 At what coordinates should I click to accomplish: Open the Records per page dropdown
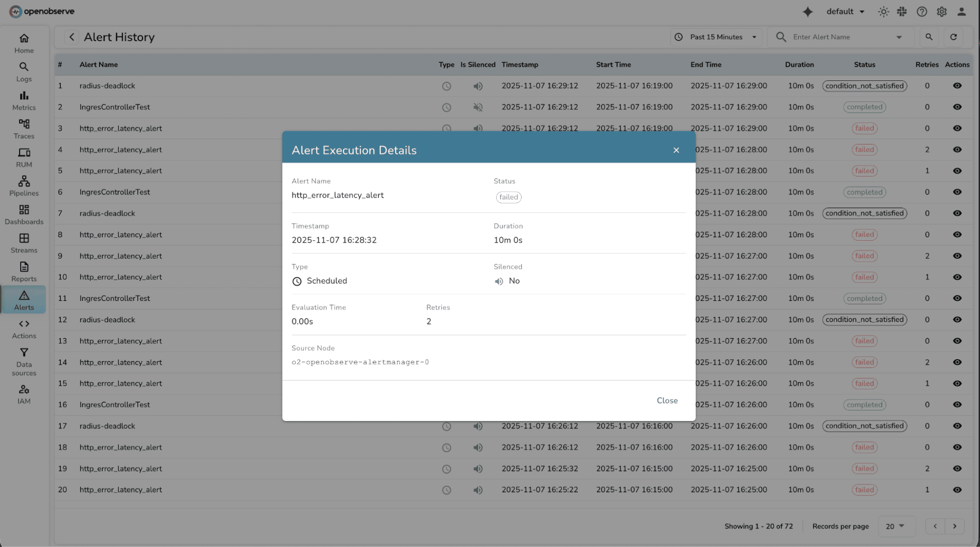click(x=896, y=526)
